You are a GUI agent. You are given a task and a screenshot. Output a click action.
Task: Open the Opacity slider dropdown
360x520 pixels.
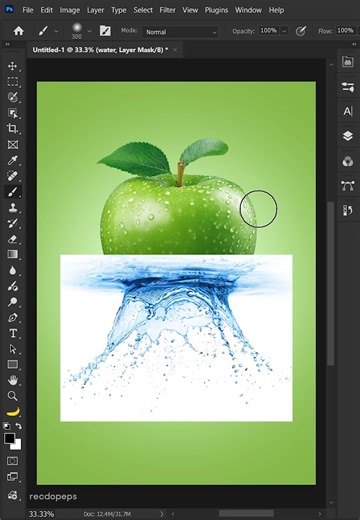coord(284,31)
